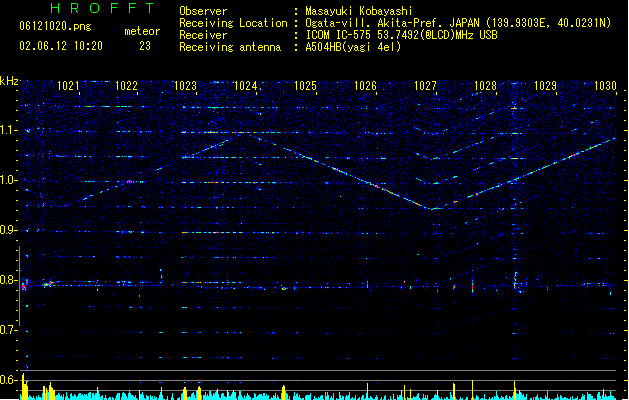The width and height of the screenshot is (629, 400).
Task: Click time marker 1030
Action: point(605,86)
